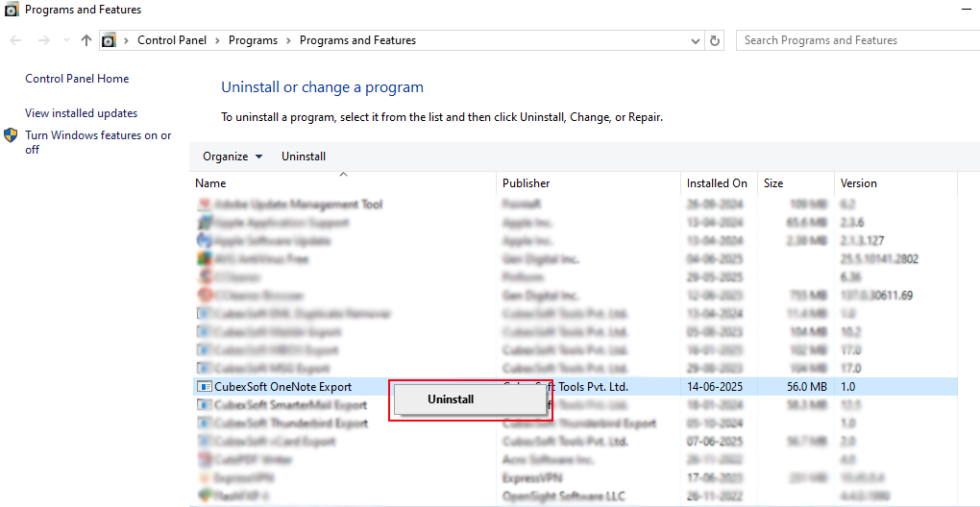Click the Programs and Features breadcrumb
The image size is (980, 507).
pyautogui.click(x=358, y=40)
